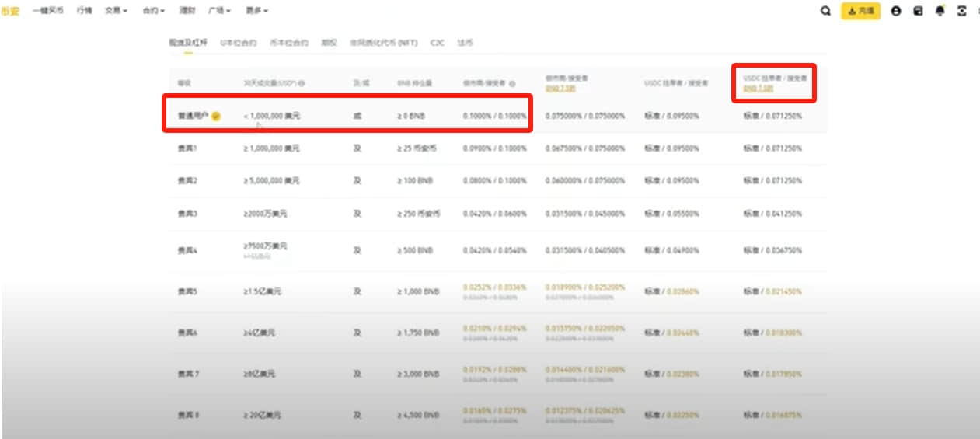This screenshot has width=980, height=439.
Task: Click the '≥ 5,000,000 美元' volume cell
Action: click(271, 180)
